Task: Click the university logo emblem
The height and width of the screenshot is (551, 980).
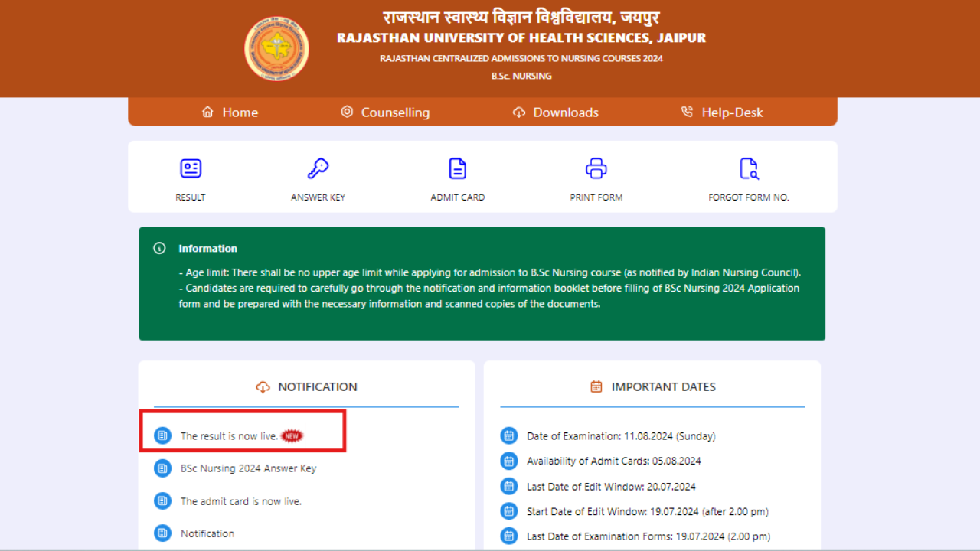Action: click(x=276, y=49)
